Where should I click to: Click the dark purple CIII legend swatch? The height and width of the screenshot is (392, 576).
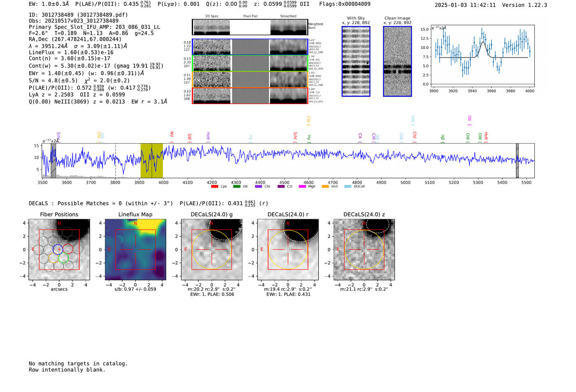[281, 186]
